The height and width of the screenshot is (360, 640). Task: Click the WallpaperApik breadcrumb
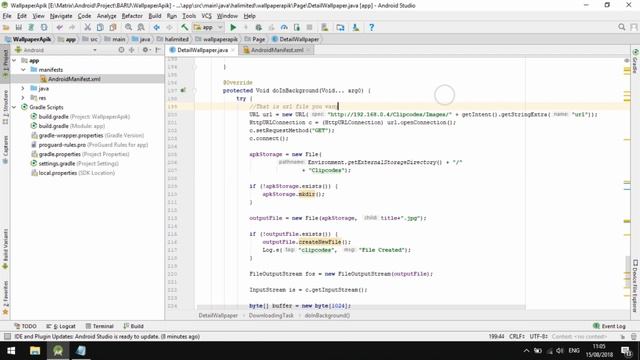click(28, 39)
